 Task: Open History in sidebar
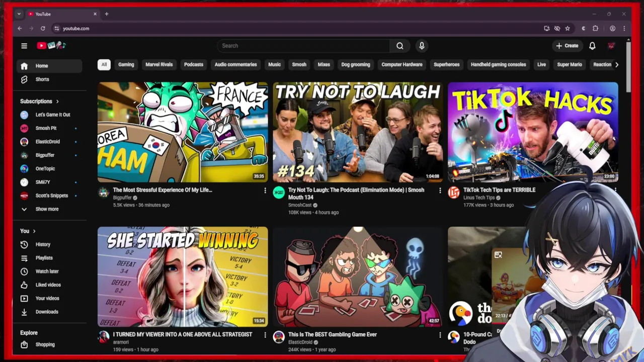(x=49, y=244)
